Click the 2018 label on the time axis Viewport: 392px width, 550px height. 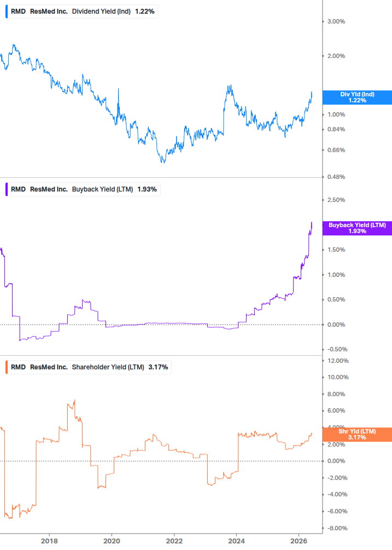click(49, 541)
